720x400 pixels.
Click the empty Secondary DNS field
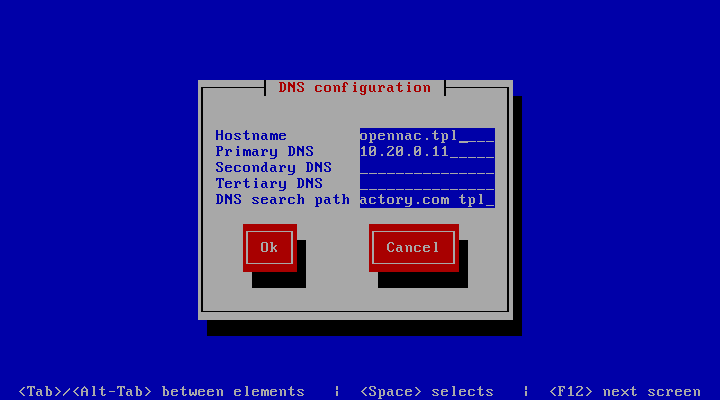427,168
